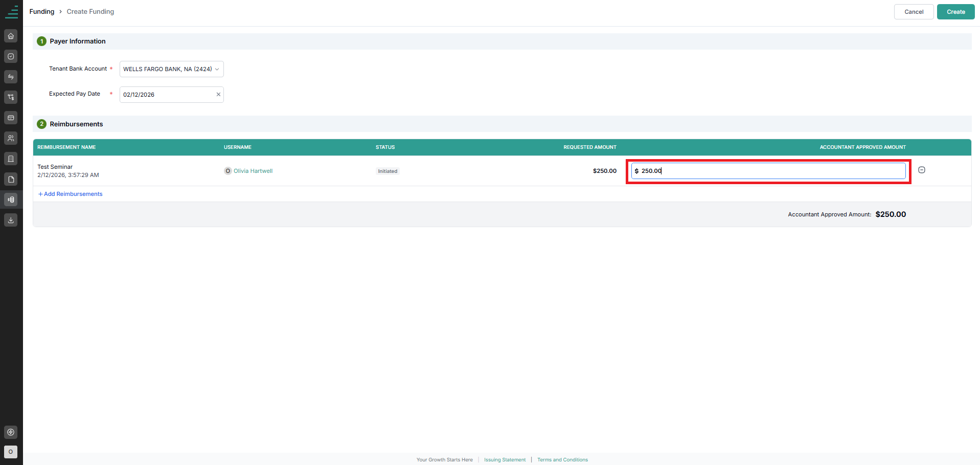This screenshot has height=465, width=980.
Task: Click the Create button
Action: point(955,12)
